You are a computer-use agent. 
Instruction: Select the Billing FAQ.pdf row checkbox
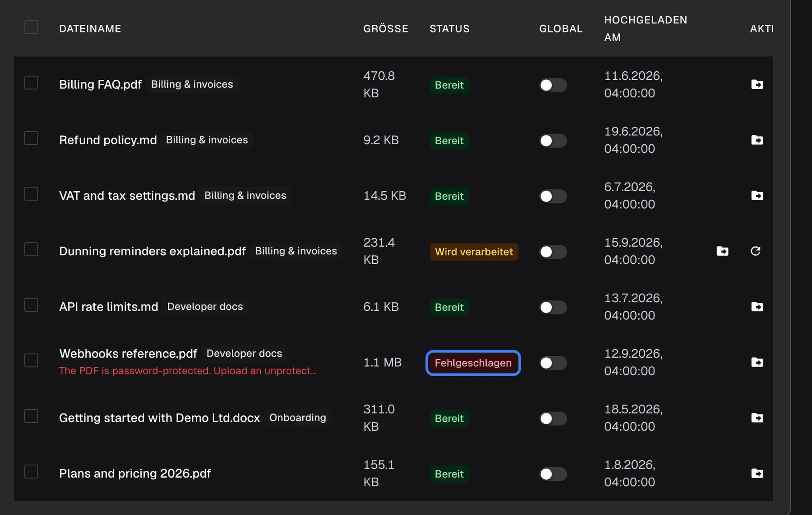tap(31, 83)
